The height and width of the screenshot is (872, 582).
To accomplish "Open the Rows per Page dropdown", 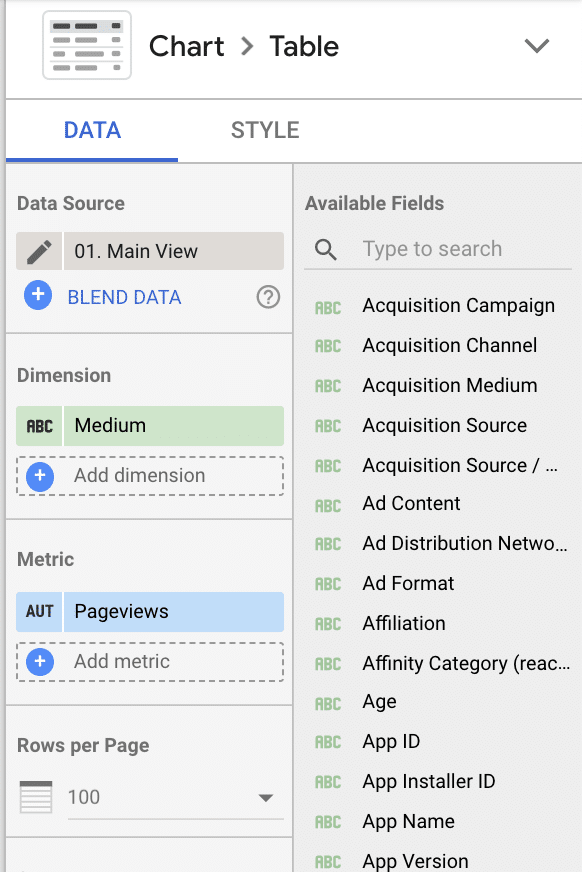I will coord(176,797).
